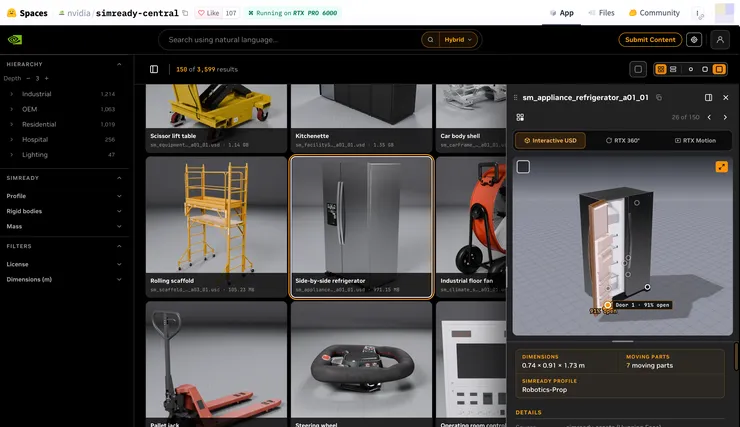This screenshot has height=427, width=740.
Task: Toggle the detail panel dock layout icon
Action: [708, 98]
